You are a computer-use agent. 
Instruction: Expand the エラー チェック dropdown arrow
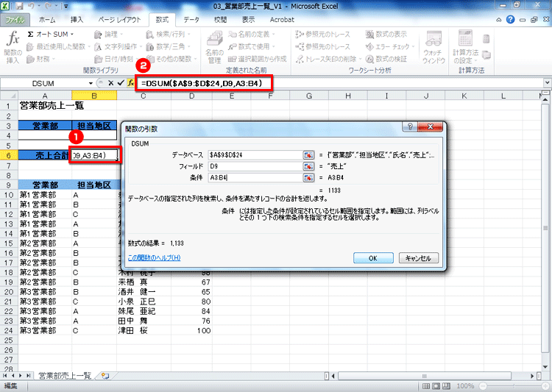pos(414,46)
